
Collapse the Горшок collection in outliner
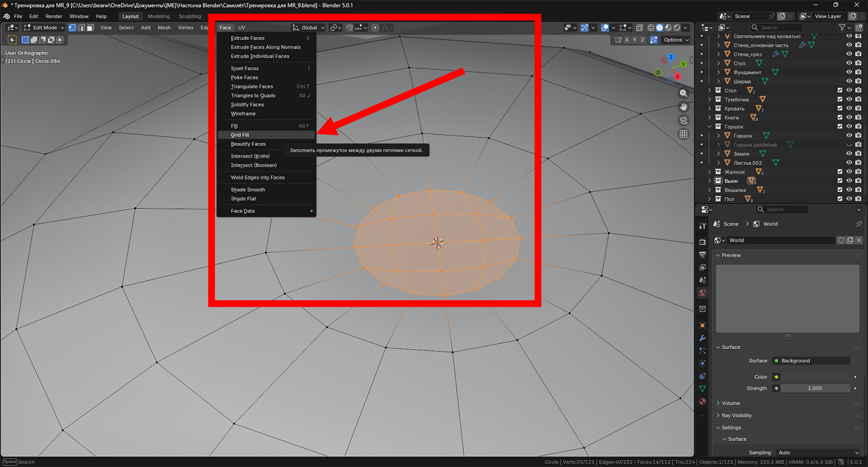[x=710, y=127]
